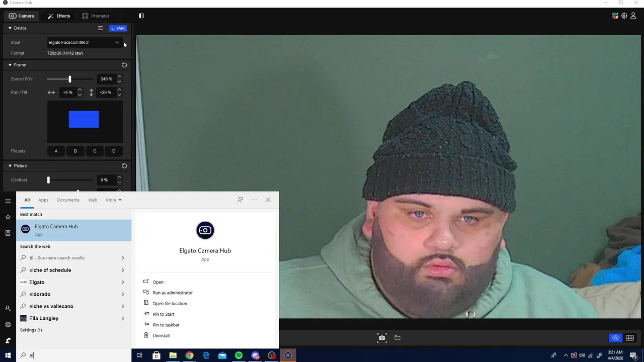Expand the Start menu hamburger icon
This screenshot has width=644, height=362.
pos(8,201)
